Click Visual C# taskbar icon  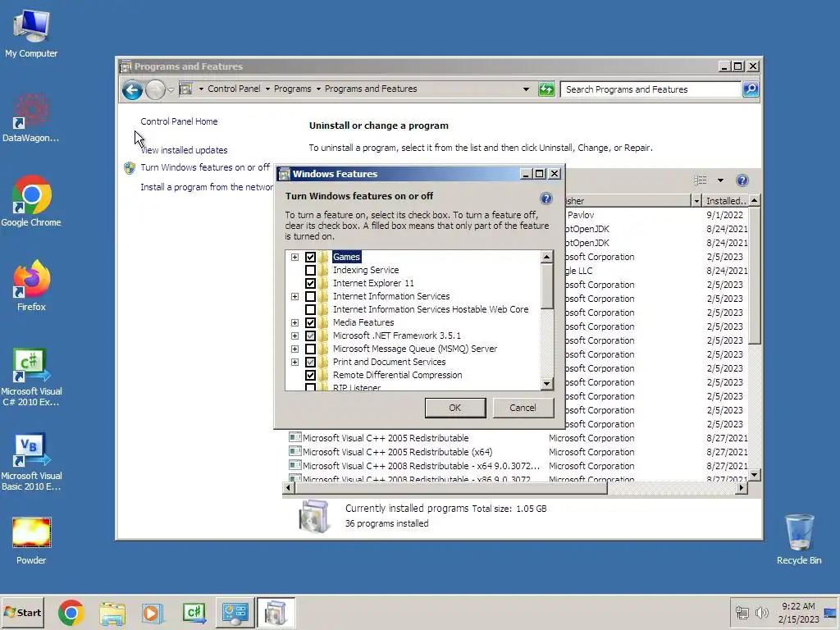[x=194, y=613]
